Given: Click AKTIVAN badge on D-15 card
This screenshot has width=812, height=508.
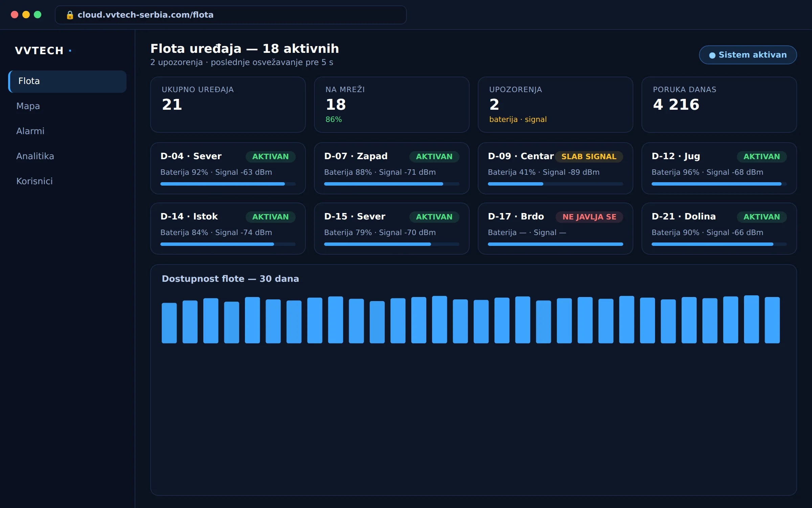Looking at the screenshot, I should pyautogui.click(x=434, y=217).
